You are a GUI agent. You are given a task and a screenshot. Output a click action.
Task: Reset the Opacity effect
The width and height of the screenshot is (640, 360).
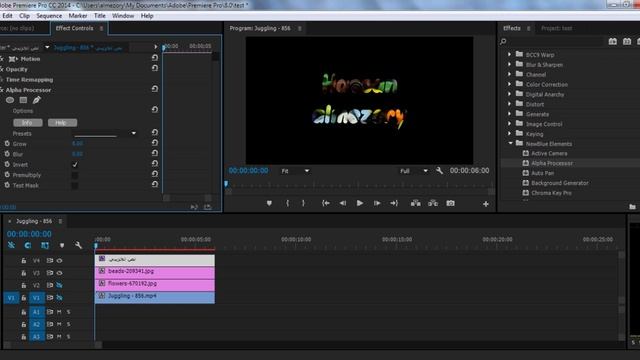155,68
